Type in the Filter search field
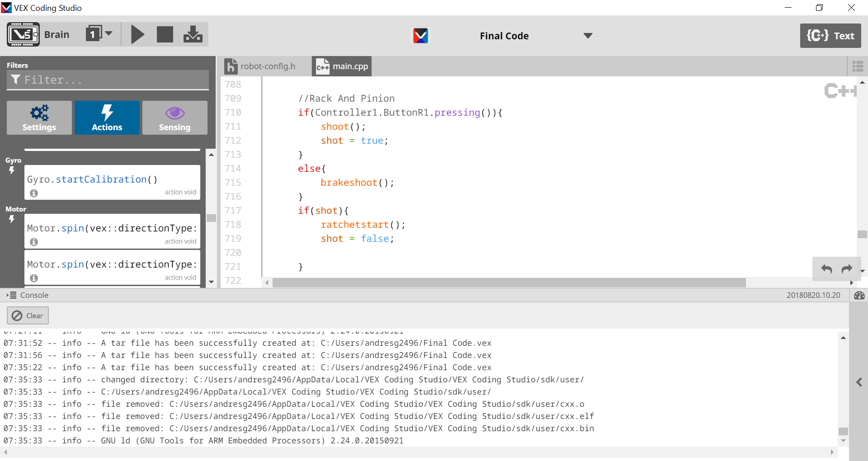868x461 pixels. 108,80
